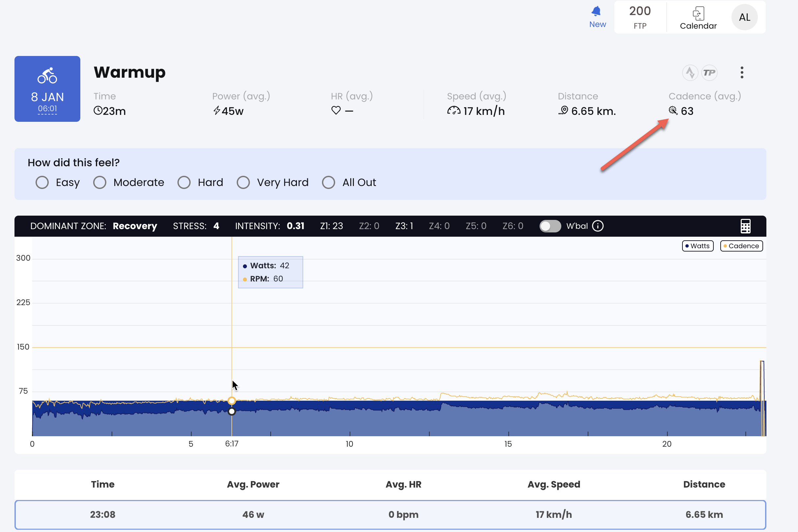Toggle the W'bal switch on
The width and height of the screenshot is (798, 532).
pos(550,226)
